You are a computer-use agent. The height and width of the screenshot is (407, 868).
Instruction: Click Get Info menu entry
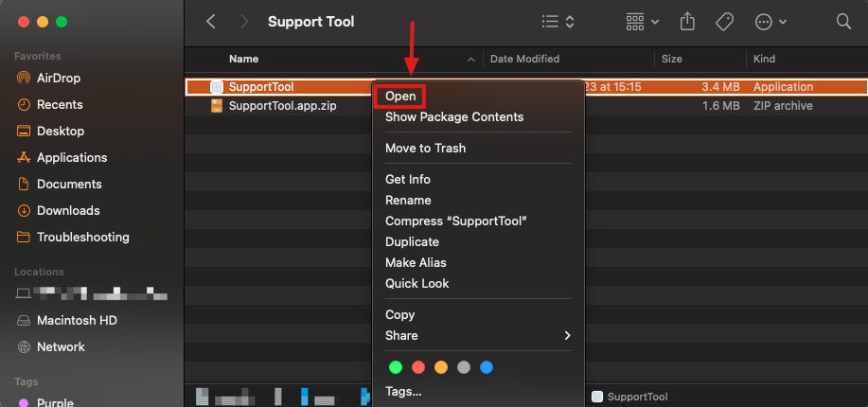click(x=408, y=179)
